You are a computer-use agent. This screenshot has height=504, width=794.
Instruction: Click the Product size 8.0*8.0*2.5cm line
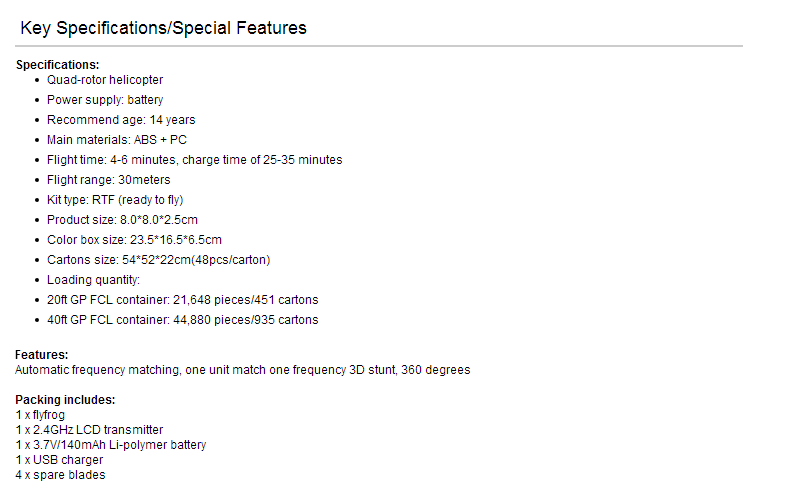122,220
